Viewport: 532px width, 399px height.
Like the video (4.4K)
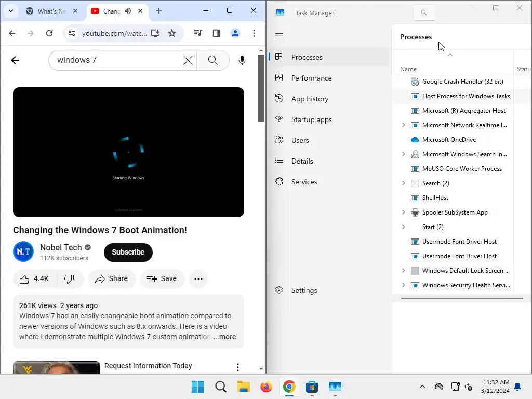coord(35,279)
